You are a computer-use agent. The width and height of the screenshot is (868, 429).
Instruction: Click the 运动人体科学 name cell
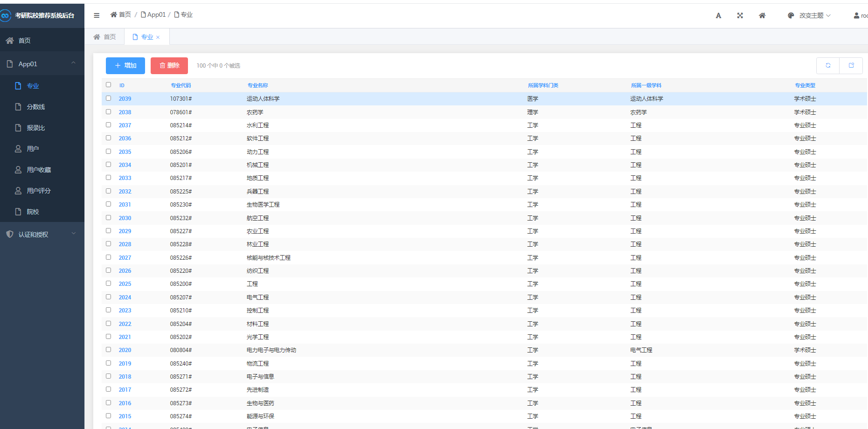263,99
